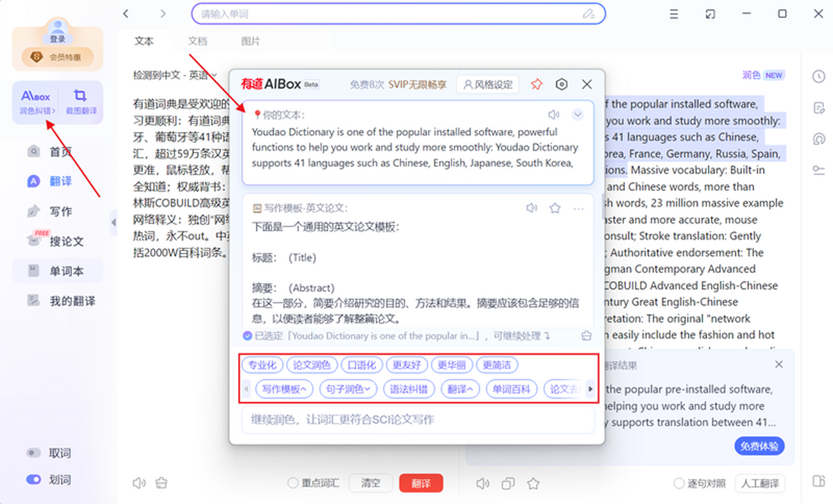Favorite the translation with the star icon
The image size is (833, 504).
tap(533, 483)
